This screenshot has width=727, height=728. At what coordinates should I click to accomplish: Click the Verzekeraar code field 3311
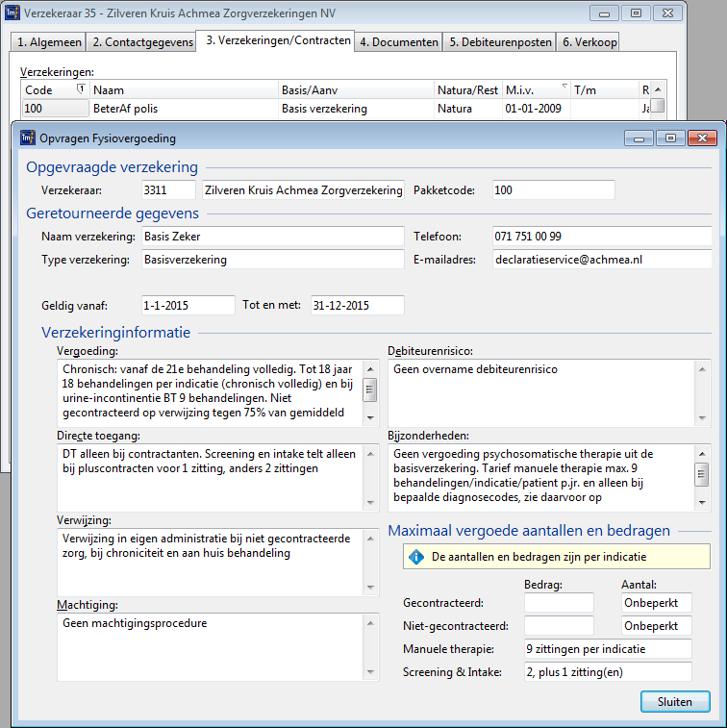coord(168,189)
